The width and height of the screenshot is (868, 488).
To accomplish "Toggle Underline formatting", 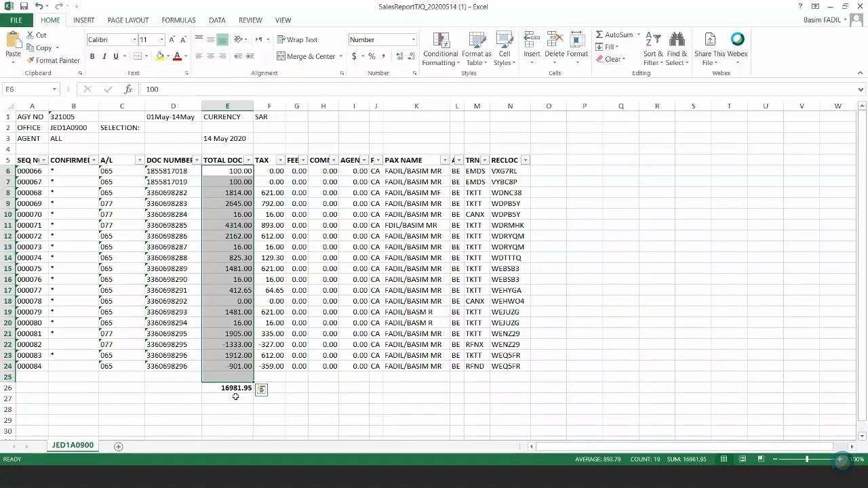I will pos(115,56).
